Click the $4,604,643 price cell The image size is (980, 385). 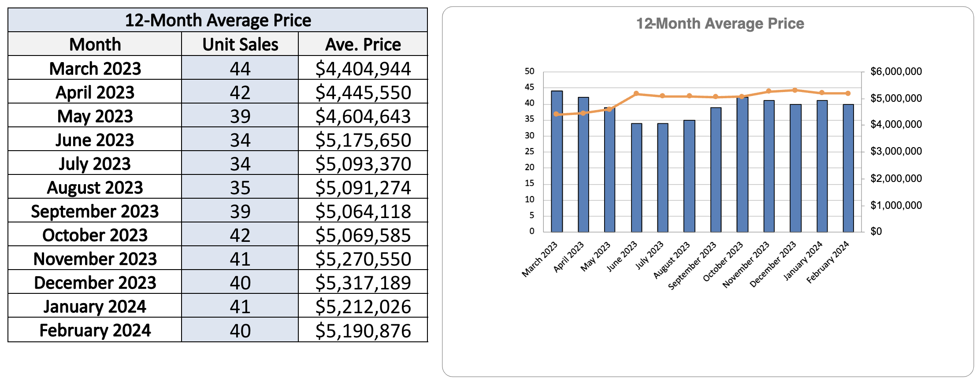[x=363, y=115]
